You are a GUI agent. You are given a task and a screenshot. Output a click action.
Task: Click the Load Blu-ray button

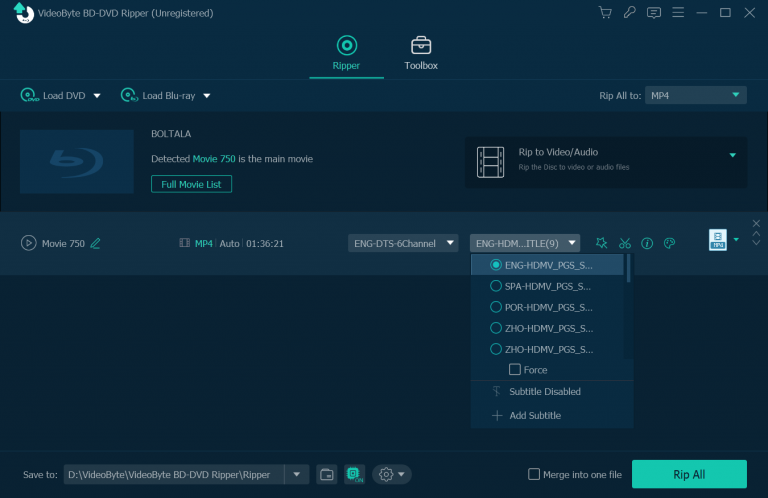coord(158,95)
